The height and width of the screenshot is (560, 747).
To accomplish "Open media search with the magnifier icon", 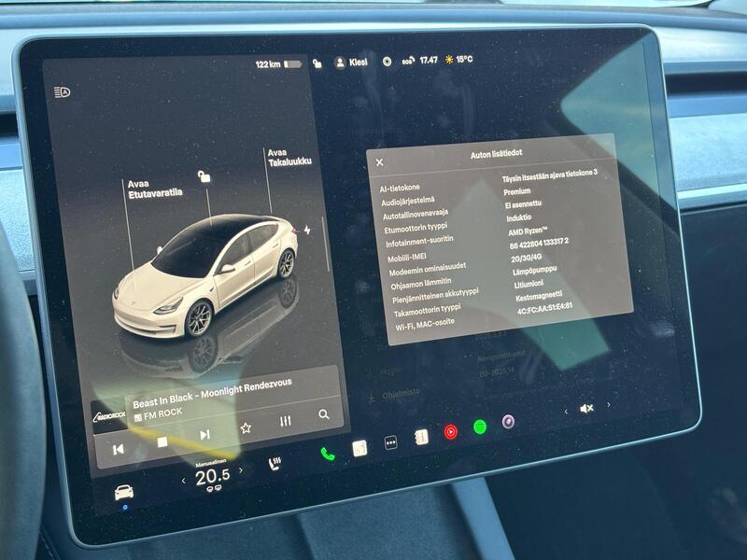I will pos(324,416).
